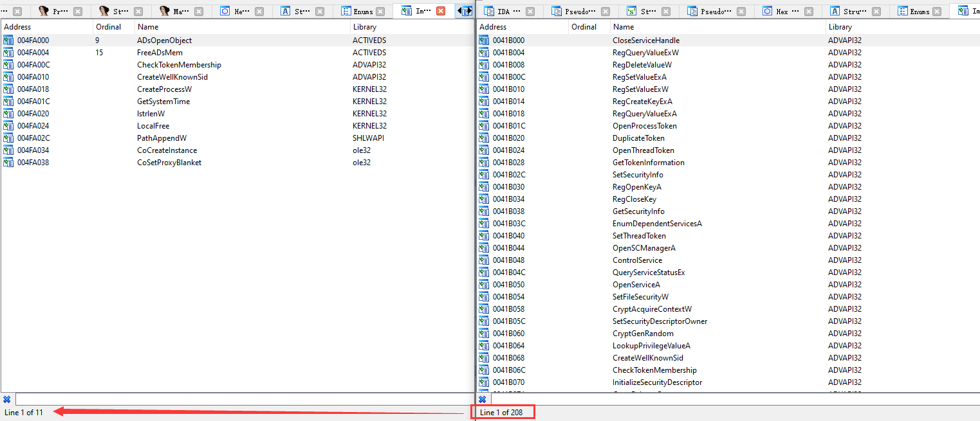Click the import icon beside CreateProcessW
Viewport: 980px width, 421px height.
8,89
